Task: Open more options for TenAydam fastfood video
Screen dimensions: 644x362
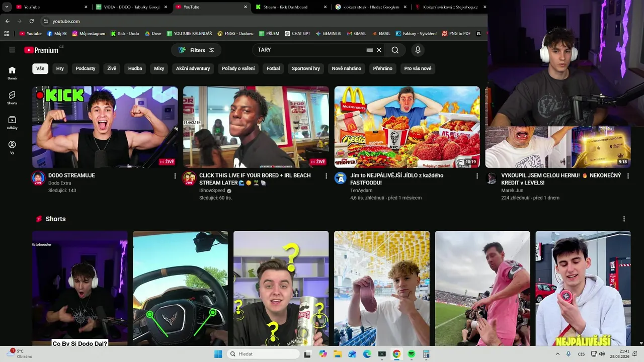Action: (477, 176)
